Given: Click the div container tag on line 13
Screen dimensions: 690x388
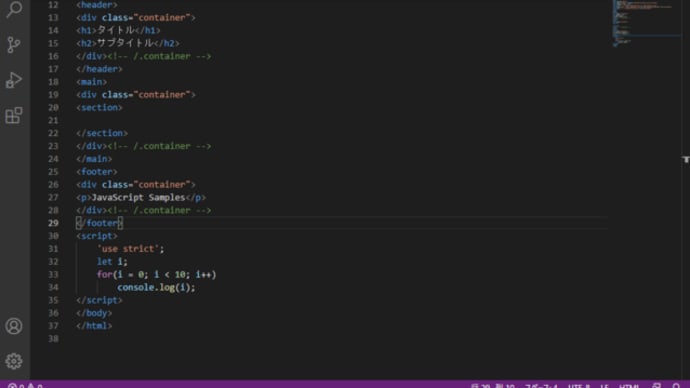Looking at the screenshot, I should (x=136, y=18).
